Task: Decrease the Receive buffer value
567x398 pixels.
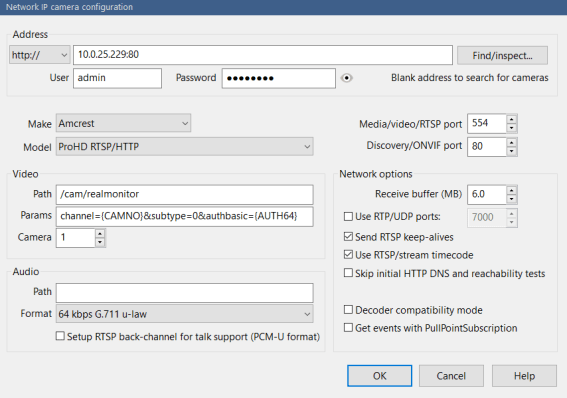Action: 511,199
